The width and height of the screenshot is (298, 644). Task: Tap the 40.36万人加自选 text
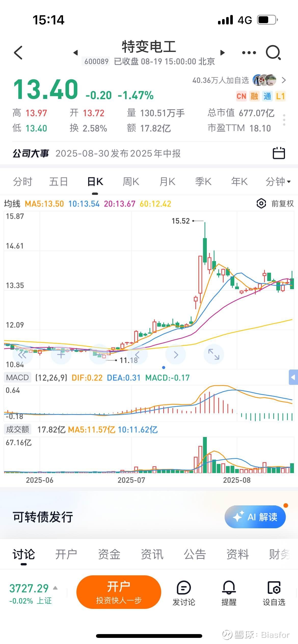[x=221, y=80]
